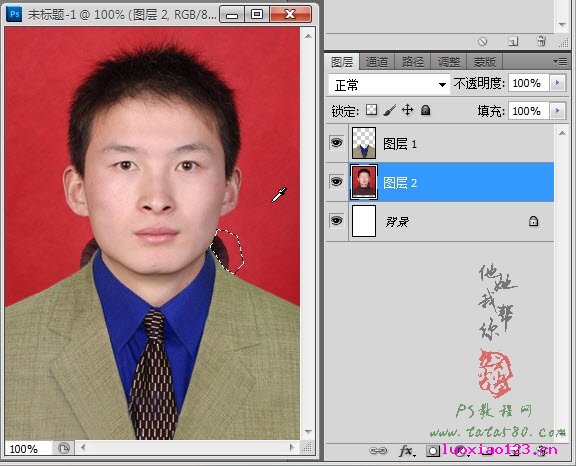
Task: Click the upper panel's trash icon
Action: tap(541, 41)
